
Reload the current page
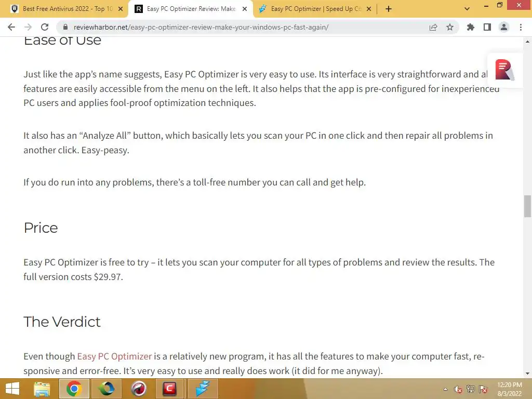(x=45, y=27)
